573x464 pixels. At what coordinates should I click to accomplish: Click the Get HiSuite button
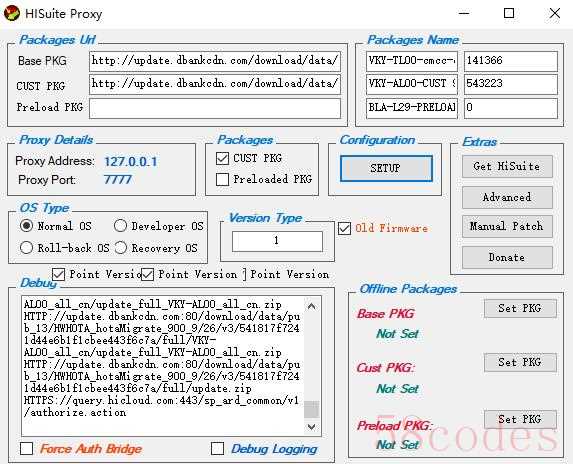(x=507, y=167)
